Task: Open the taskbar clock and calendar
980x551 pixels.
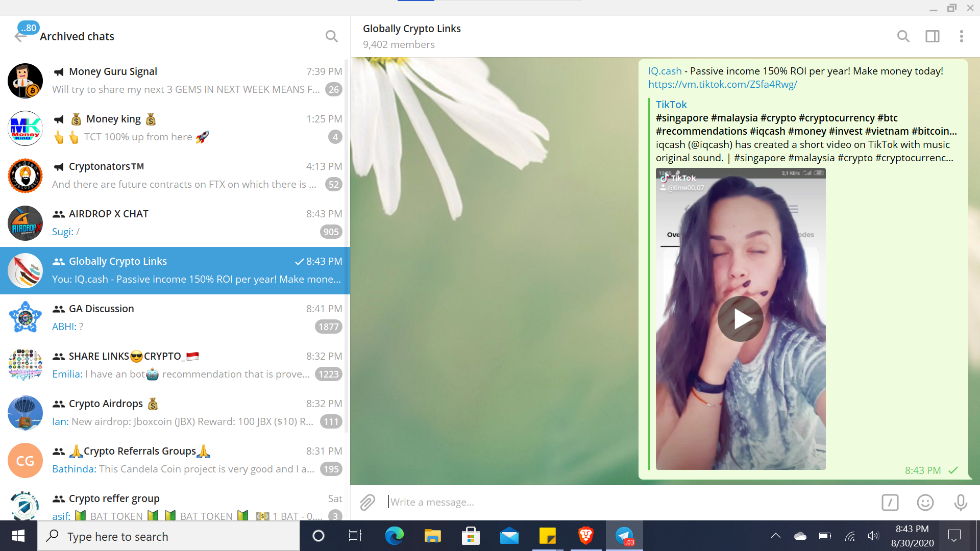Action: pyautogui.click(x=913, y=536)
